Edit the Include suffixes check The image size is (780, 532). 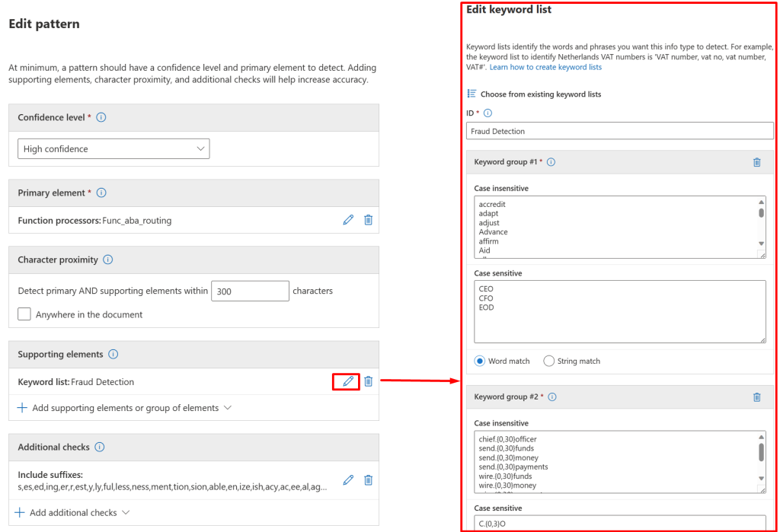tap(348, 479)
